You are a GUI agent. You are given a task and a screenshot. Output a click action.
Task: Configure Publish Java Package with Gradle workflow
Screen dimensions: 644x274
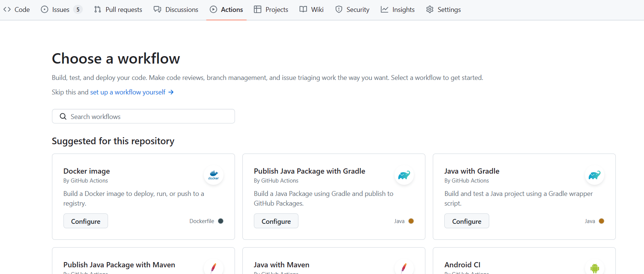pos(276,221)
